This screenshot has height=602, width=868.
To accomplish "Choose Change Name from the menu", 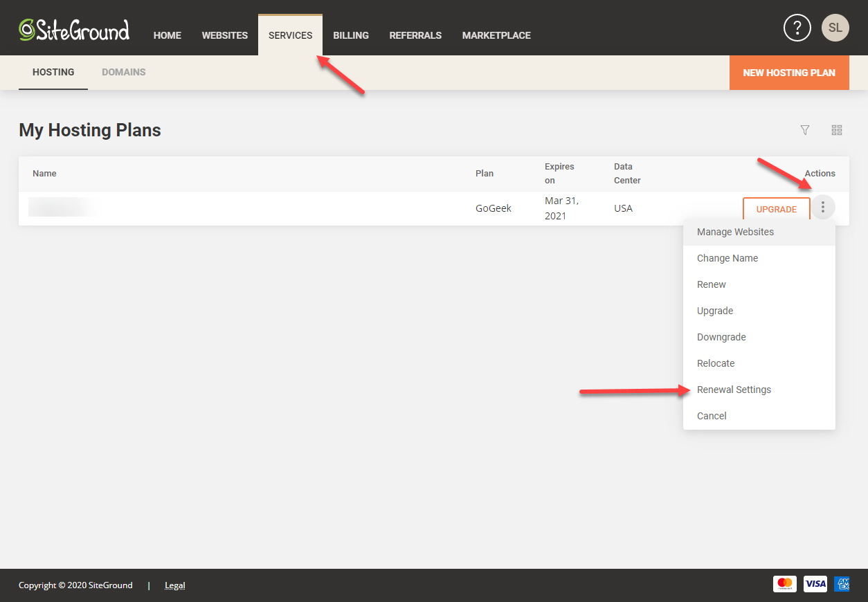I will [759, 258].
